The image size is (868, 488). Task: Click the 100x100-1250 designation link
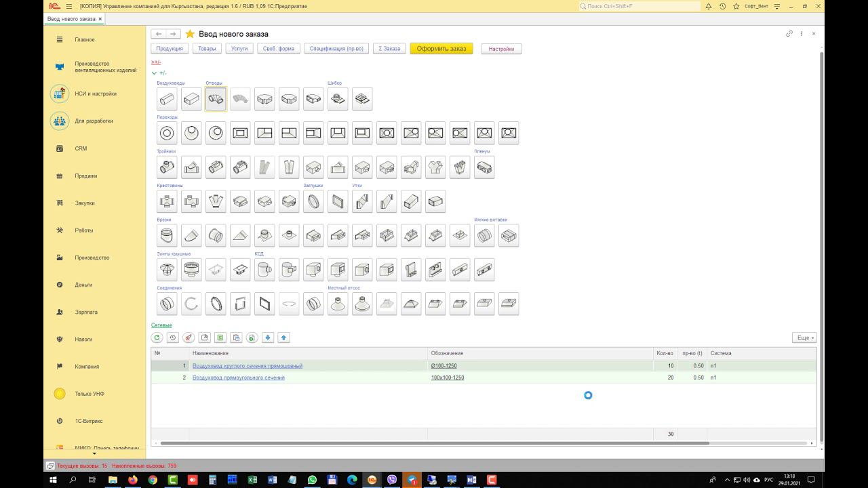(x=448, y=378)
